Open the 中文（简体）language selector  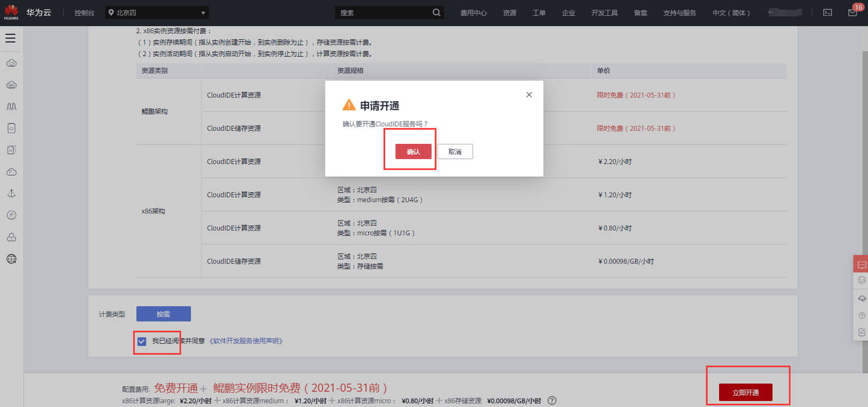click(731, 12)
